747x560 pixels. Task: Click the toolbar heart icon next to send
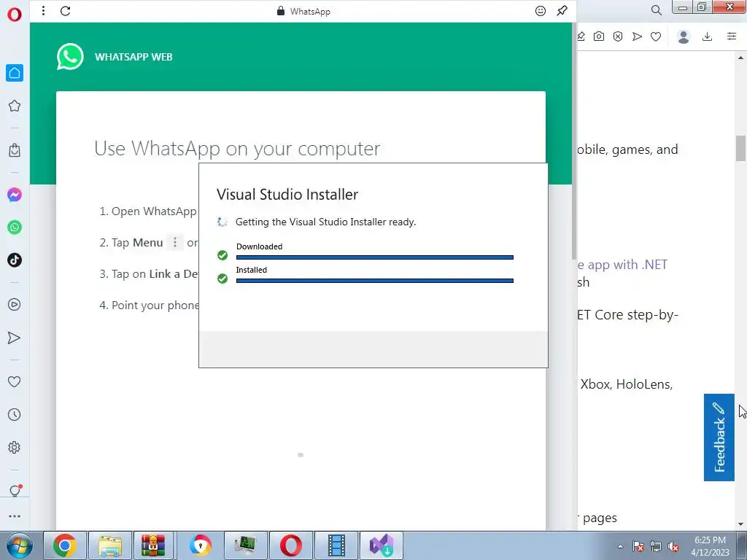coord(656,36)
